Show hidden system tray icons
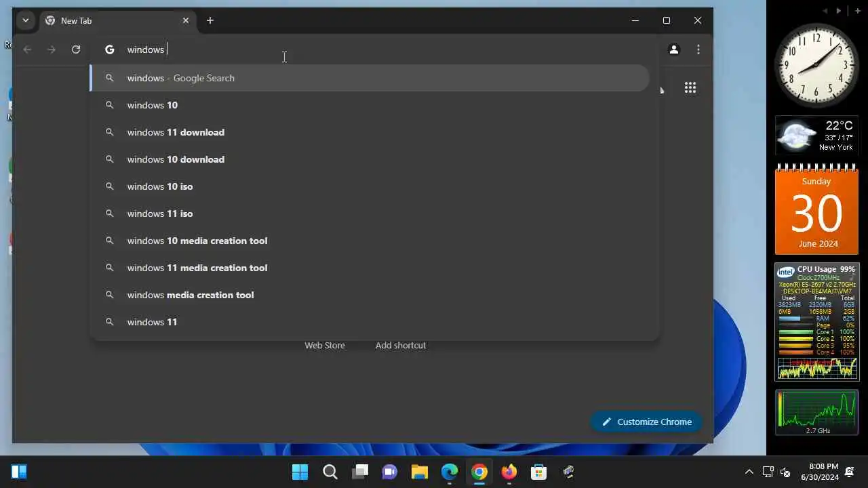868x488 pixels. [x=749, y=472]
